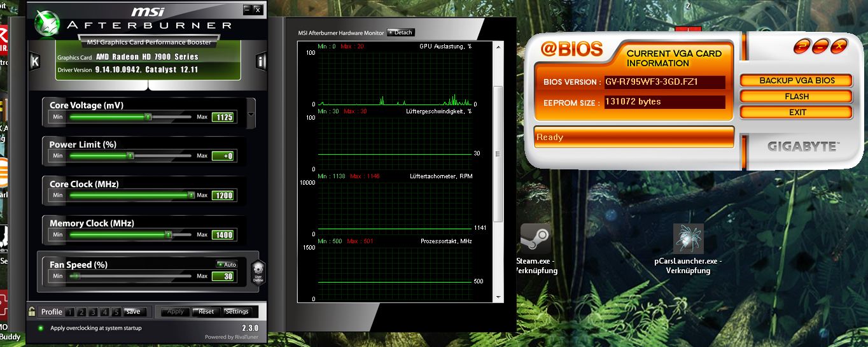Click the Apply overclocking at system startup label
This screenshot has height=347, width=868.
click(96, 329)
